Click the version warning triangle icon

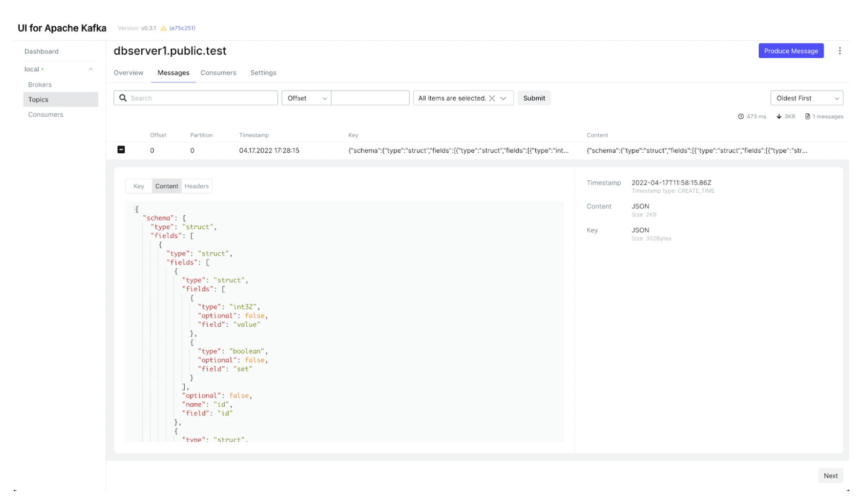163,28
